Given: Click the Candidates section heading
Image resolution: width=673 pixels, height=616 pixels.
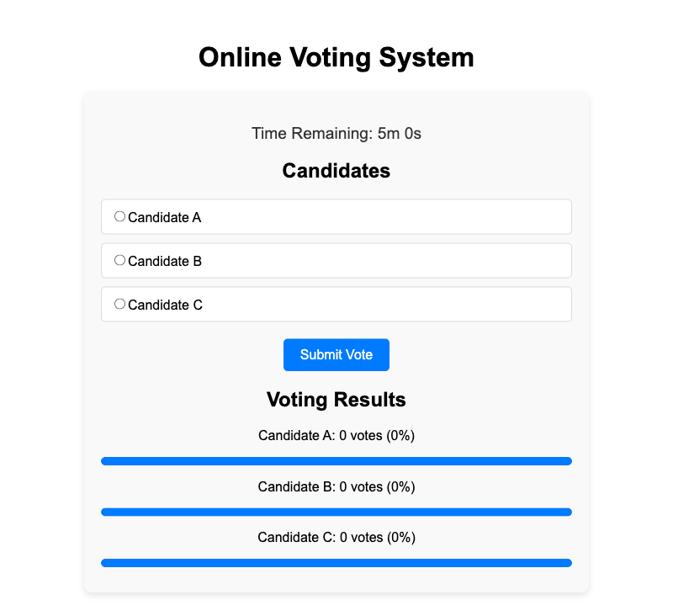Looking at the screenshot, I should click(x=336, y=171).
